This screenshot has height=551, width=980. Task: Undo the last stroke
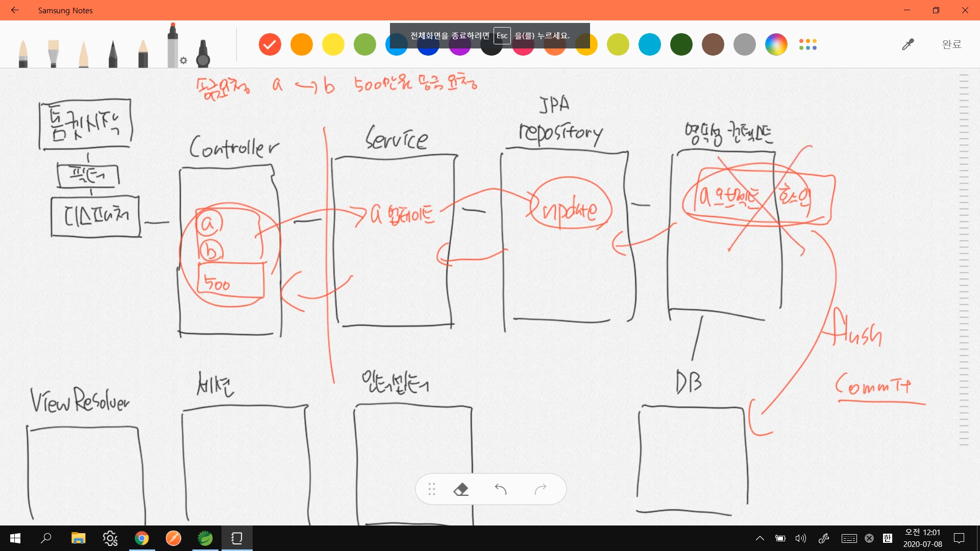coord(501,489)
